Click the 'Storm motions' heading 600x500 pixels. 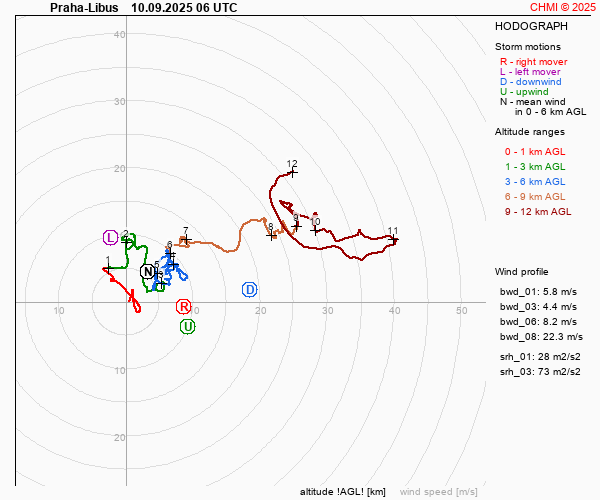[528, 47]
